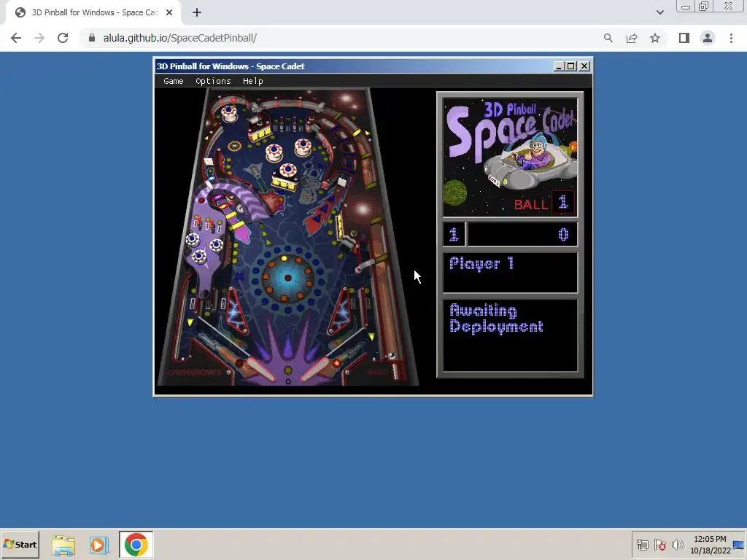Select the 3D Pinball browser tab
Image resolution: width=747 pixels, height=560 pixels.
point(94,12)
